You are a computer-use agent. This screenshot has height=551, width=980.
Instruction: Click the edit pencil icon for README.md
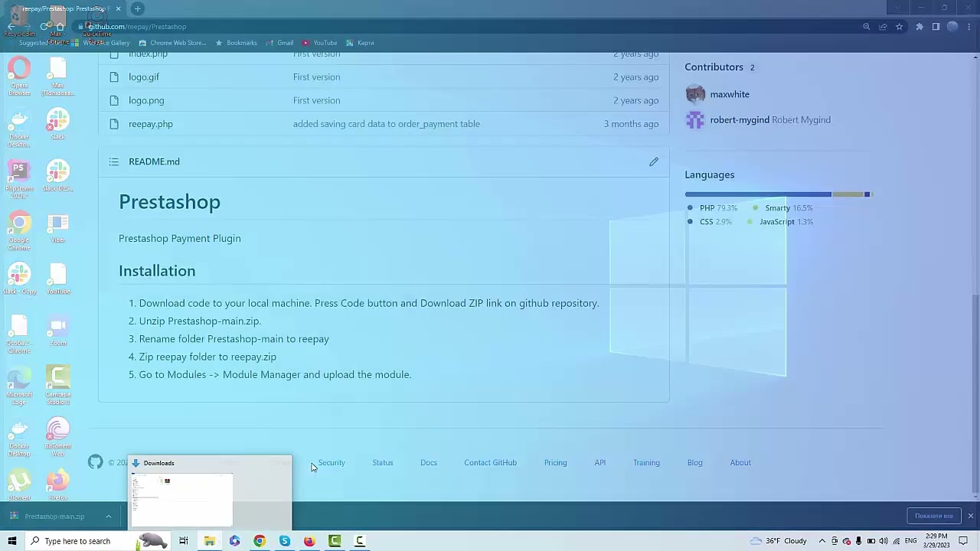(x=654, y=161)
